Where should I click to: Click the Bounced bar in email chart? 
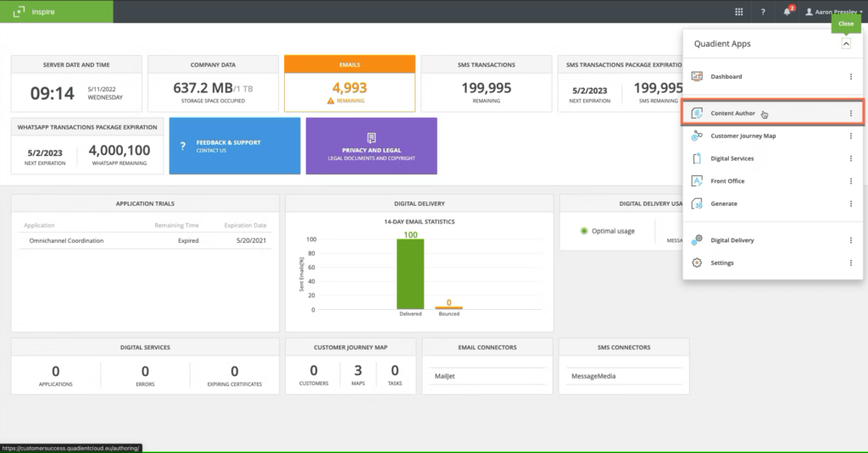(x=449, y=307)
